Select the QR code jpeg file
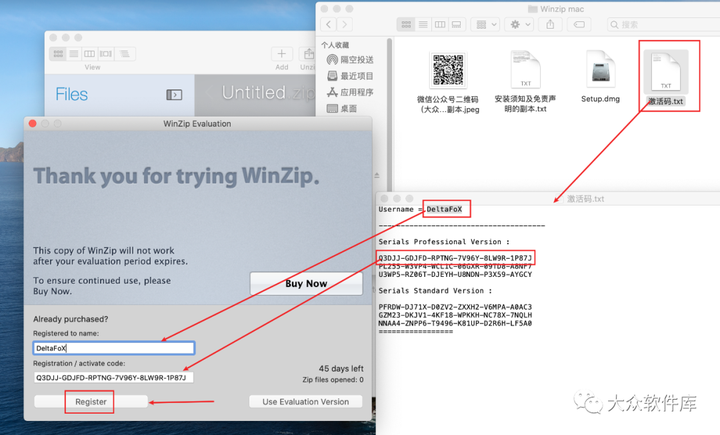 [x=449, y=70]
